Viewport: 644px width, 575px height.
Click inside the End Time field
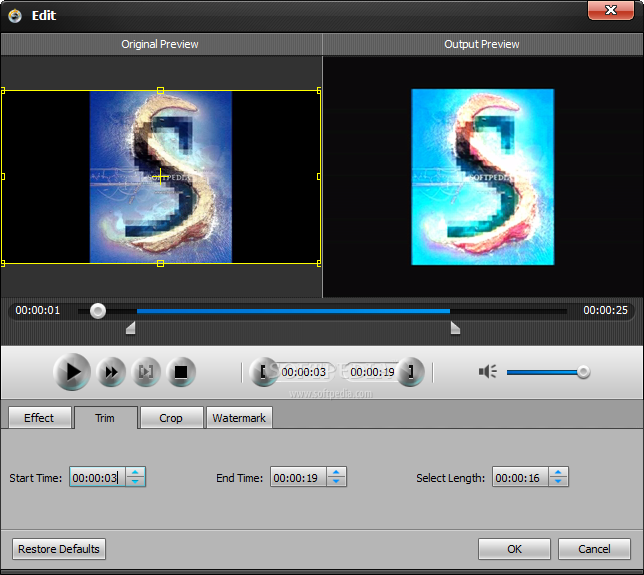299,477
